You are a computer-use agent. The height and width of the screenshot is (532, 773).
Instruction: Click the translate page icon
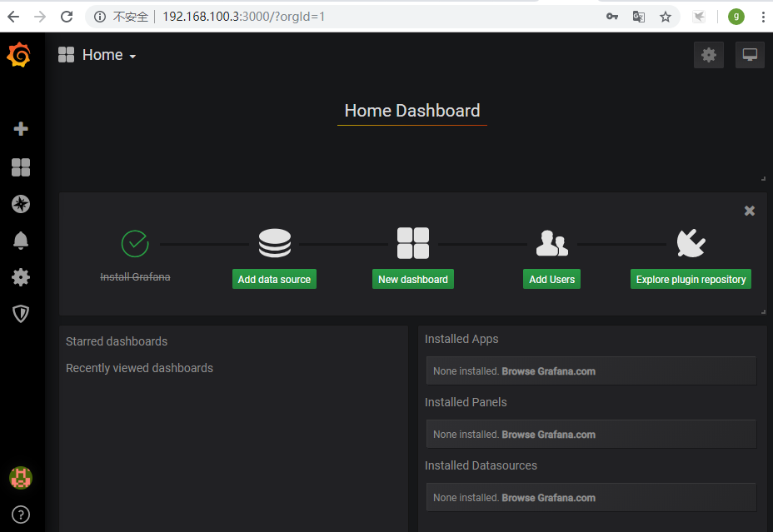638,17
